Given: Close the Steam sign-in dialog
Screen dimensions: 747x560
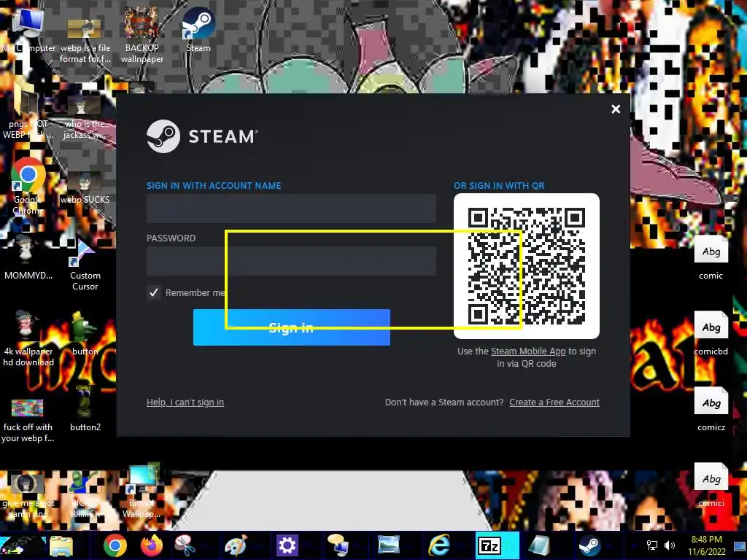Looking at the screenshot, I should [616, 109].
